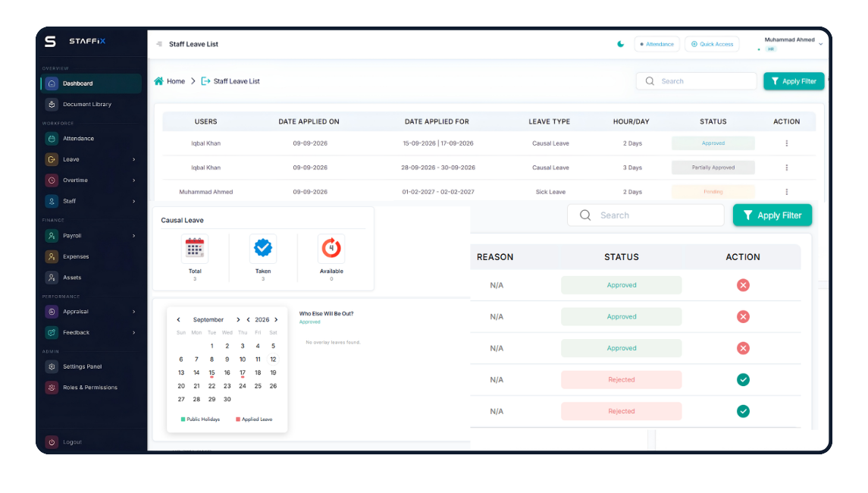Expand the Leave submenu chevron
The height and width of the screenshot is (493, 868).
(134, 159)
